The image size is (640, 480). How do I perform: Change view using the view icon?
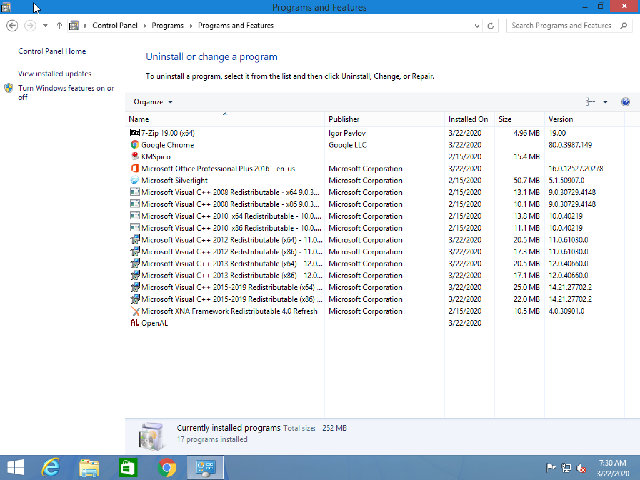coord(590,102)
